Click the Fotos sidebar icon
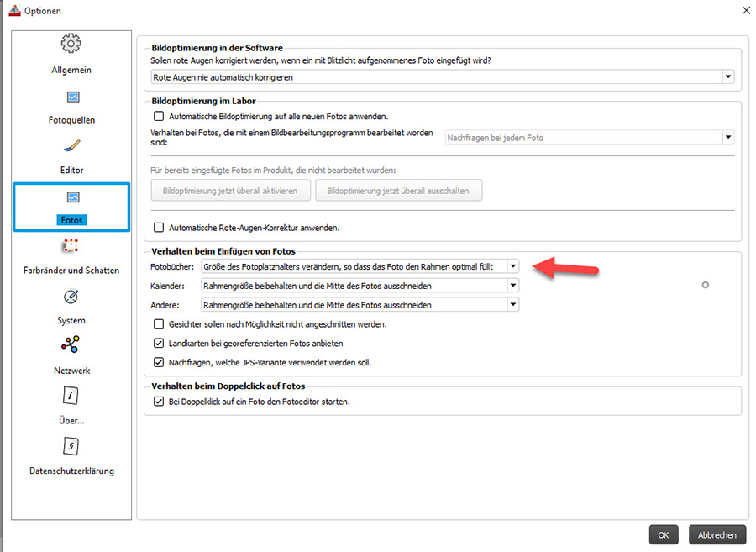The height and width of the screenshot is (552, 756). [x=73, y=197]
